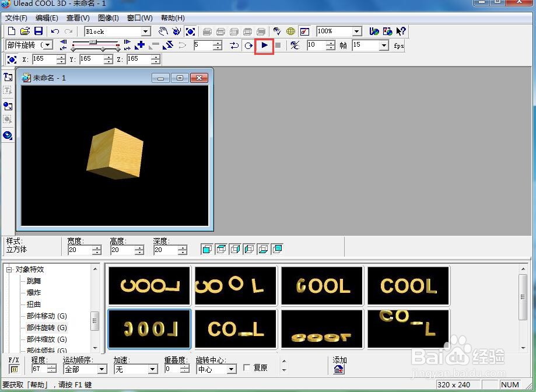
Task: Choose the first COOL preset thumbnail in top row
Action: click(149, 286)
